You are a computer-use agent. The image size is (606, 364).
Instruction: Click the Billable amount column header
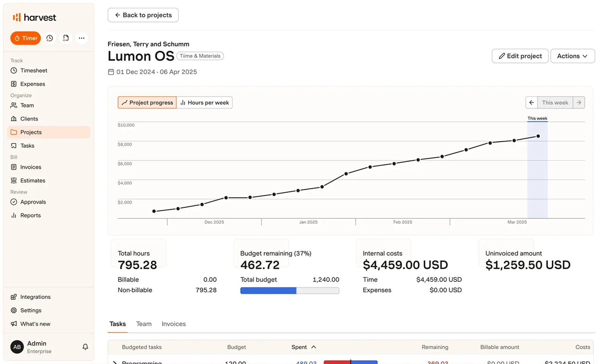500,347
